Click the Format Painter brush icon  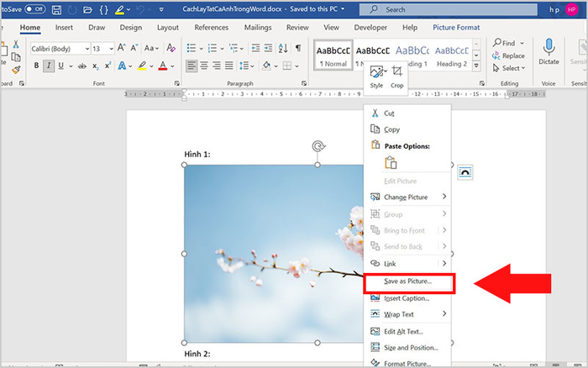tap(16, 70)
